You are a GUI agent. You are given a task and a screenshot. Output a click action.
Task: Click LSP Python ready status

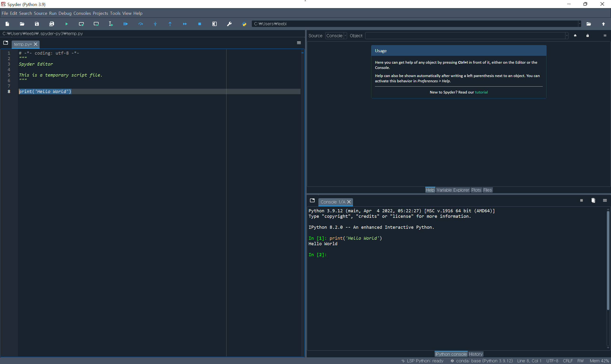[x=422, y=361]
